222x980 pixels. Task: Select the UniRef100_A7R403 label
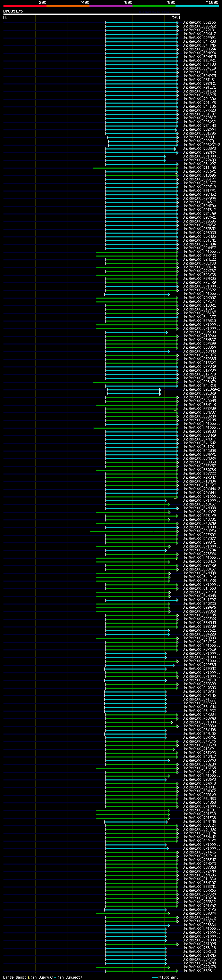199,160
